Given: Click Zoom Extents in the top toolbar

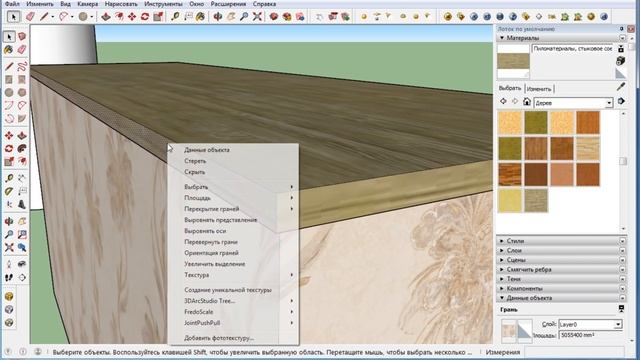Looking at the screenshot, I should pos(257,16).
